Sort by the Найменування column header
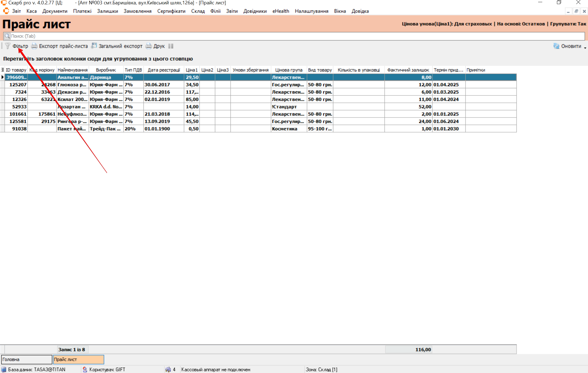This screenshot has height=373, width=588. 72,70
